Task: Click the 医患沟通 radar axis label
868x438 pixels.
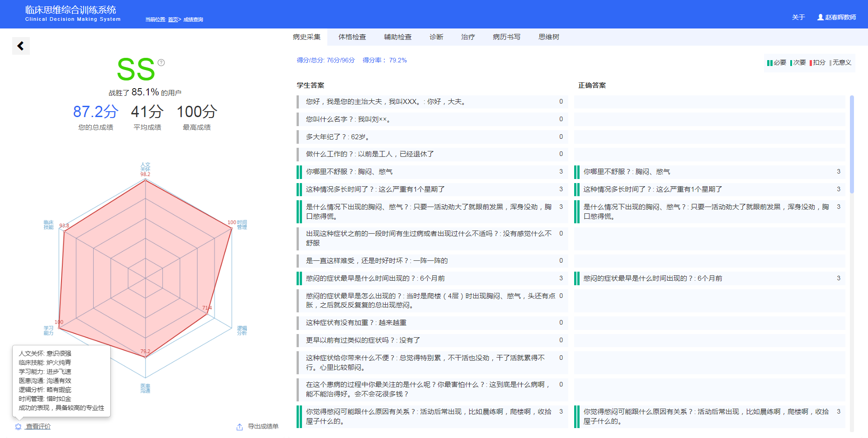Action: (145, 388)
